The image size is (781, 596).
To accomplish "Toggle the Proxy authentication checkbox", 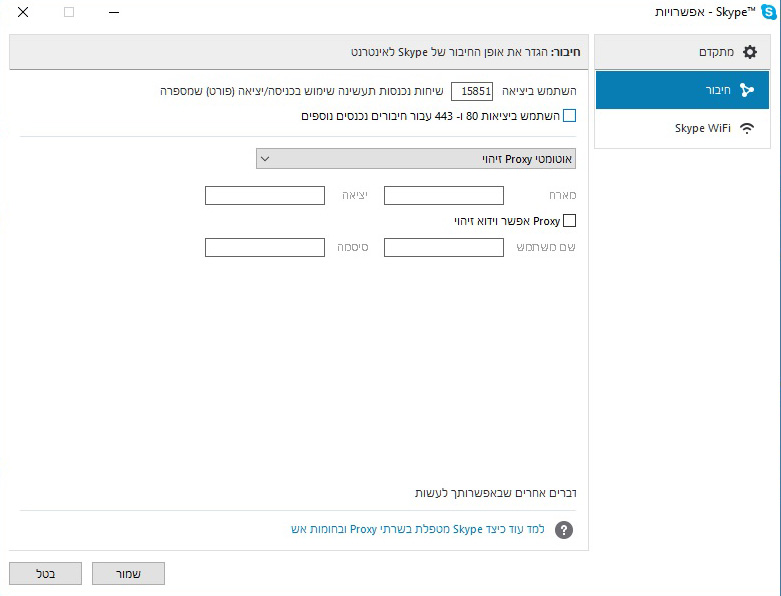I will (569, 221).
